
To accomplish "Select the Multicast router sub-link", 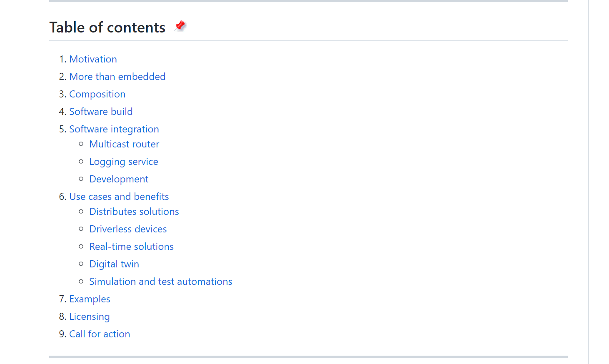I will (124, 144).
